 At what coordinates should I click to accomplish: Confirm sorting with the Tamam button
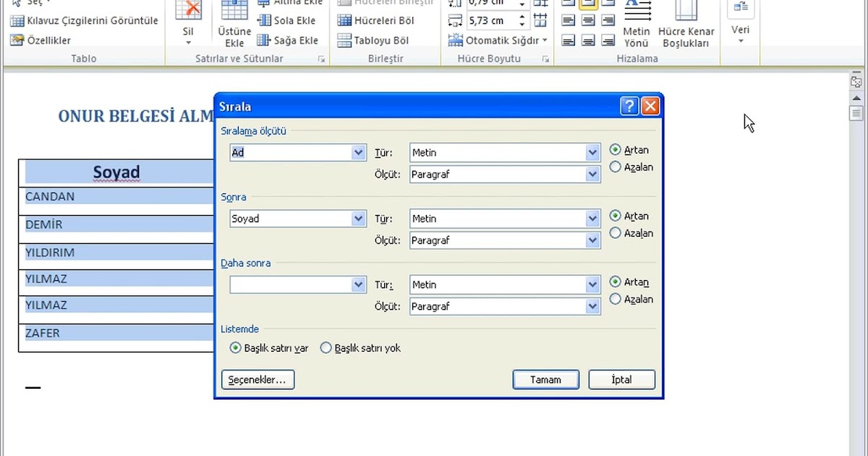[545, 379]
